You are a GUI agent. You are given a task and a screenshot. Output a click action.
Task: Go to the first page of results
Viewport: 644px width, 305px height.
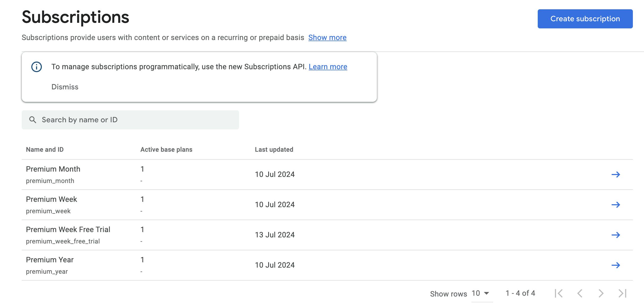pos(559,293)
